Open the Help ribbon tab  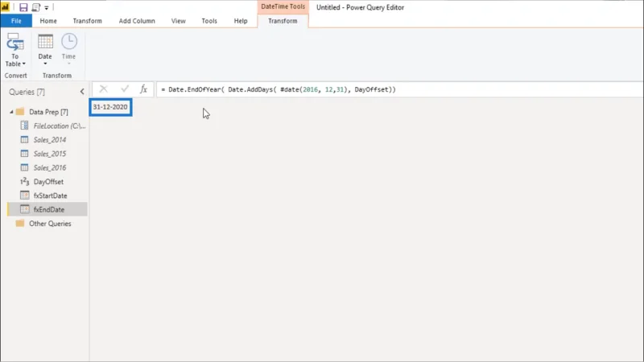tap(241, 21)
